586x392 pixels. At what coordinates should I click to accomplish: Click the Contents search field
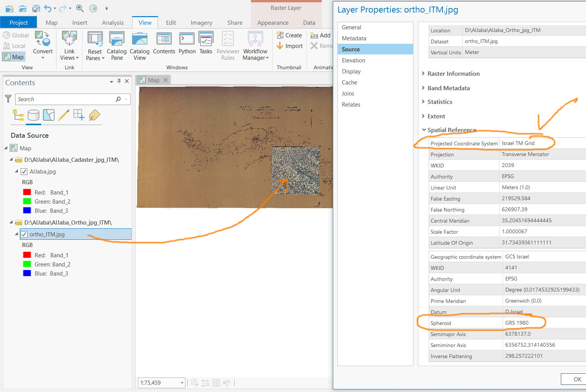pos(65,99)
